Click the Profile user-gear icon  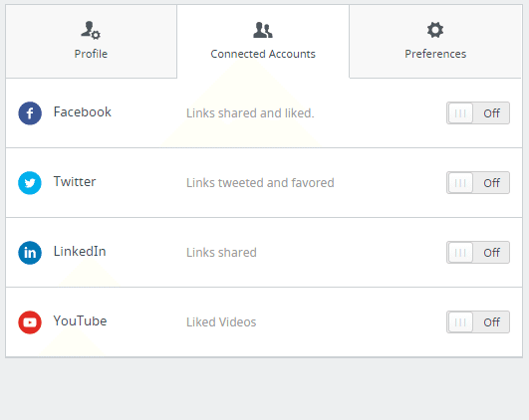tap(91, 30)
